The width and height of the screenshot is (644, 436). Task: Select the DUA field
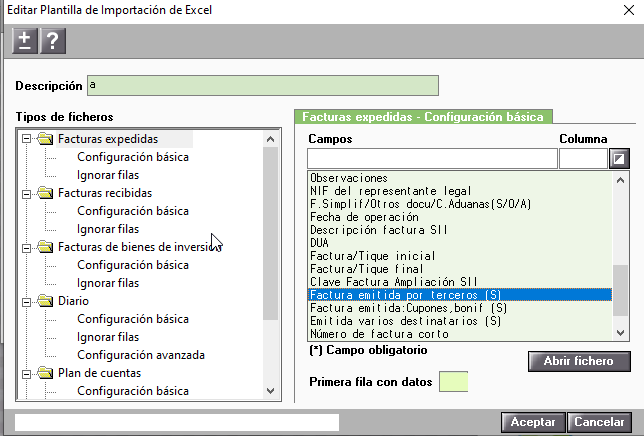tap(460, 243)
